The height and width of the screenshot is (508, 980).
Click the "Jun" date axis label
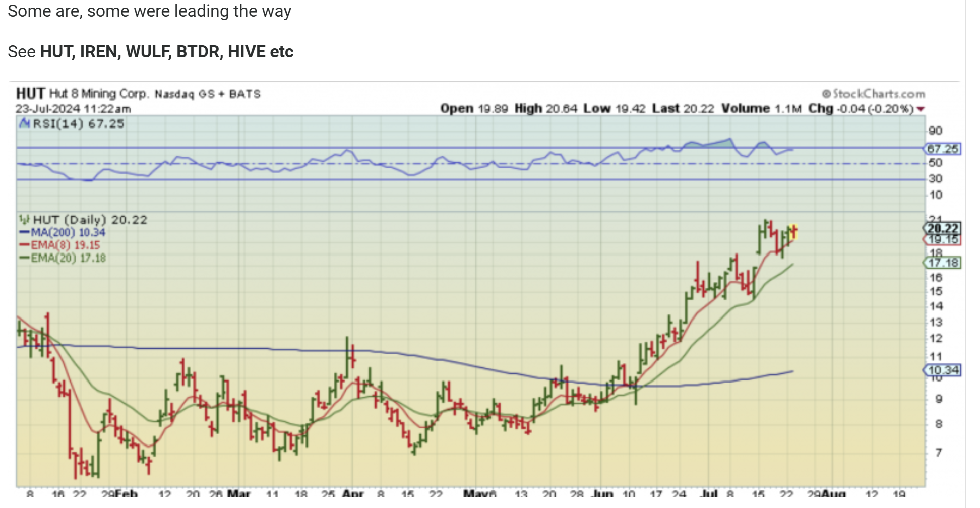pos(602,494)
